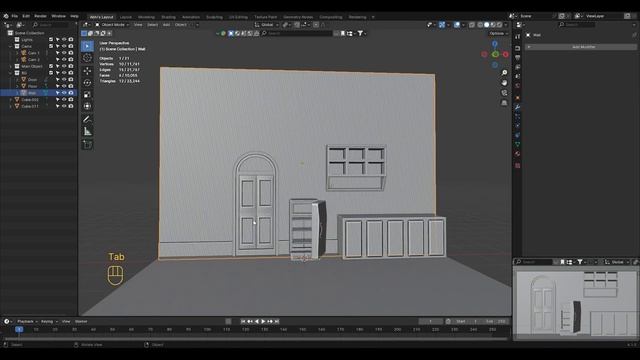This screenshot has height=360, width=640.
Task: Open the Keying menu in timeline
Action: coord(49,322)
